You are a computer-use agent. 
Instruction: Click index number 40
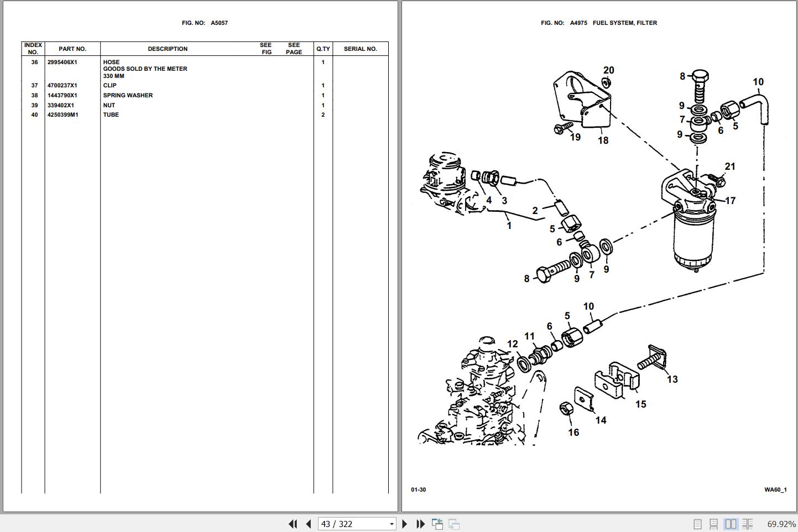35,115
